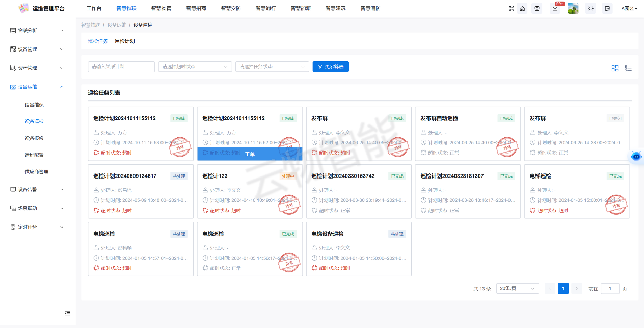Click the 物联分析 sidebar icon

13,30
